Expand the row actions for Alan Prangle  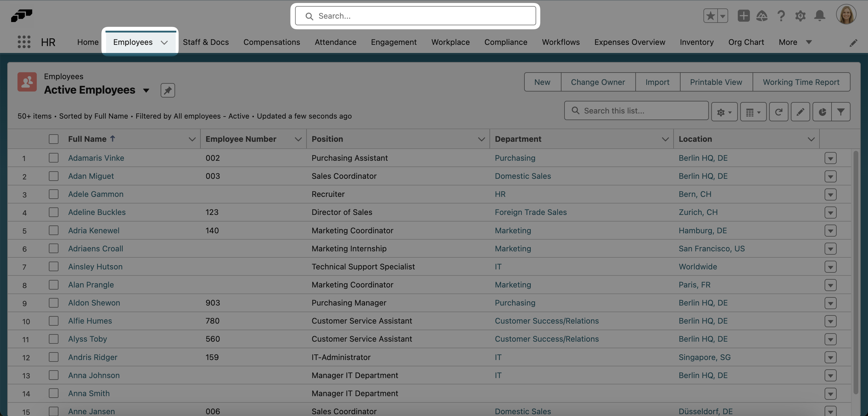click(831, 285)
